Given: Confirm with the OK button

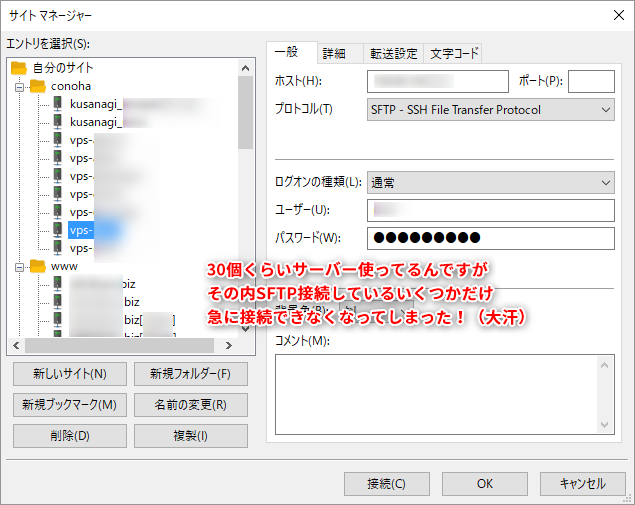Looking at the screenshot, I should tap(485, 484).
